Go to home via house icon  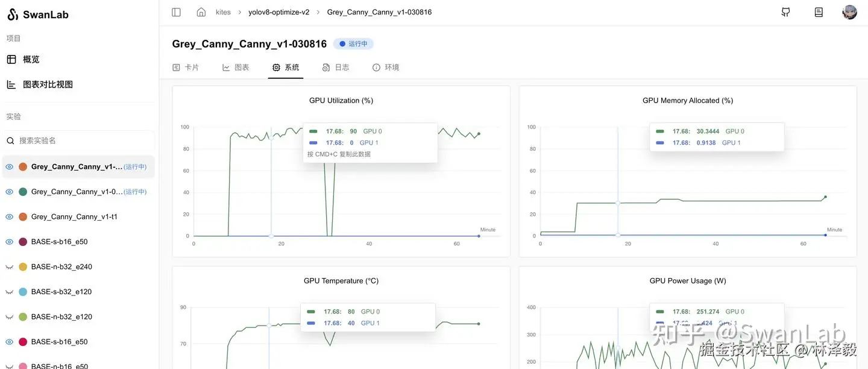(201, 12)
